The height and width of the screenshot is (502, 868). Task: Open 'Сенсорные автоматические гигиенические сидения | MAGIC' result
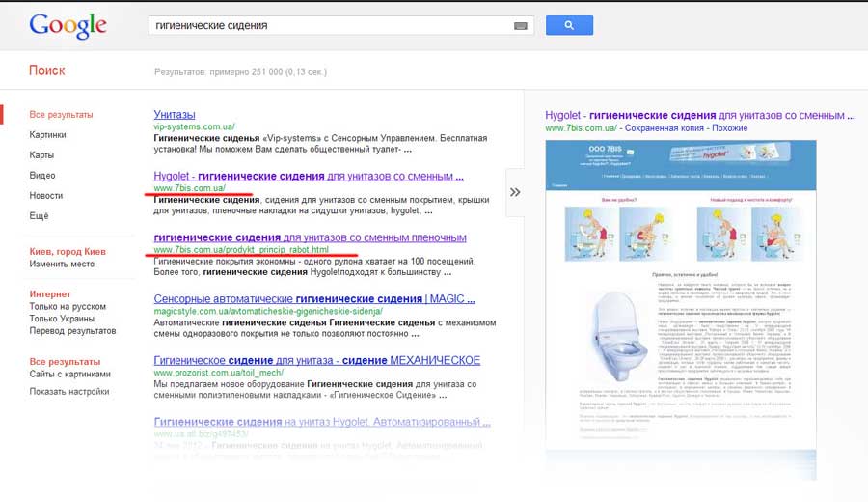(x=314, y=299)
